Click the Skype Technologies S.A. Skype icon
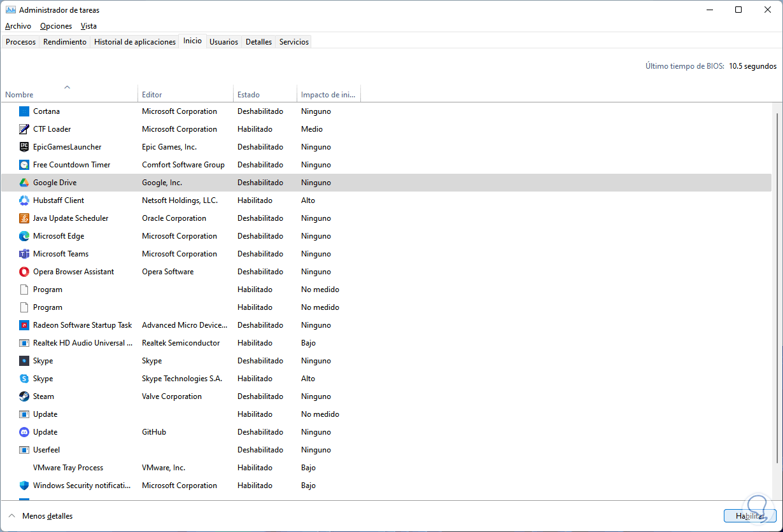Viewport: 783px width, 532px height. click(x=24, y=379)
